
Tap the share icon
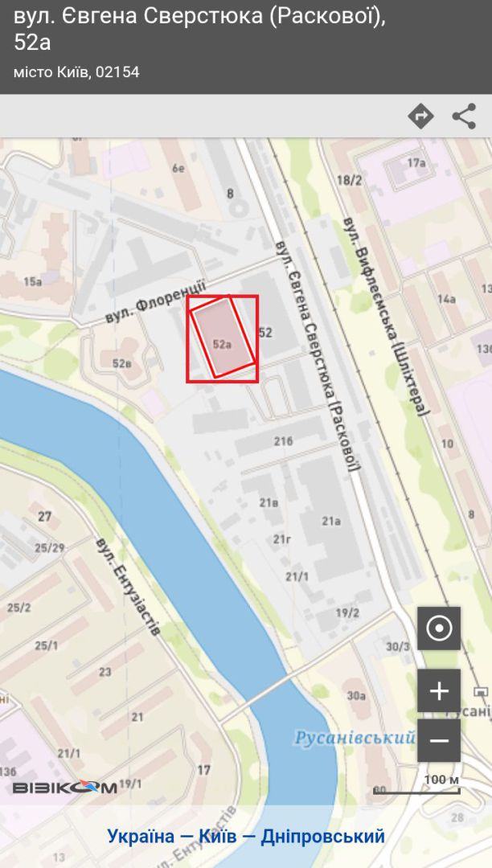click(464, 117)
